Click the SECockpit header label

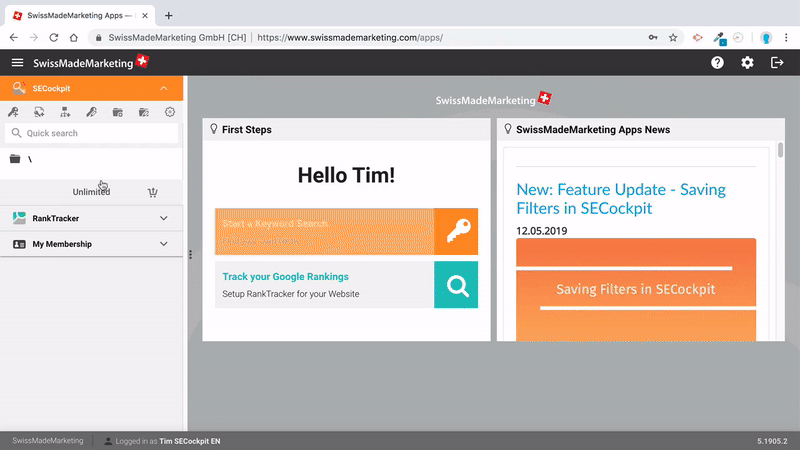click(52, 88)
